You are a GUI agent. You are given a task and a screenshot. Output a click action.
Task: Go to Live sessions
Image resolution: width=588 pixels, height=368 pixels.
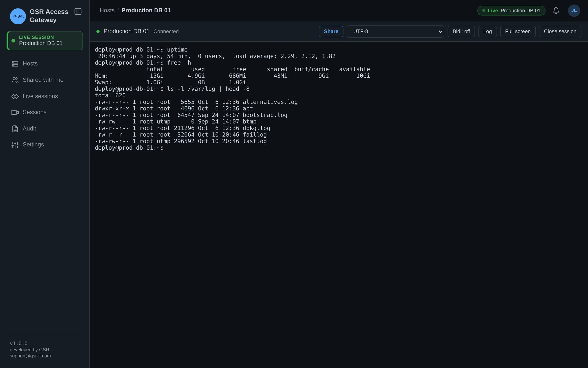[x=45, y=96]
